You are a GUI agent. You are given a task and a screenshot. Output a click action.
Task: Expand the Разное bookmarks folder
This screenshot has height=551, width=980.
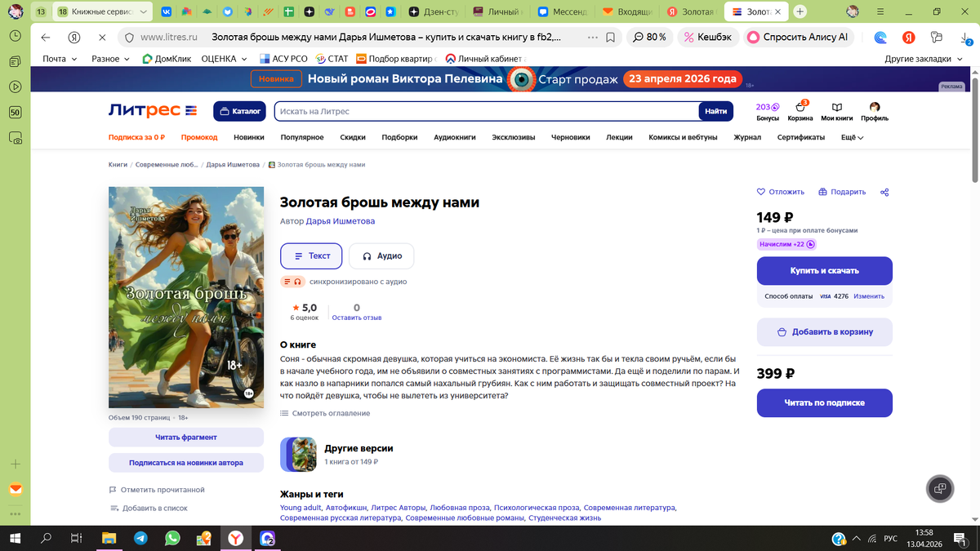pyautogui.click(x=110, y=59)
